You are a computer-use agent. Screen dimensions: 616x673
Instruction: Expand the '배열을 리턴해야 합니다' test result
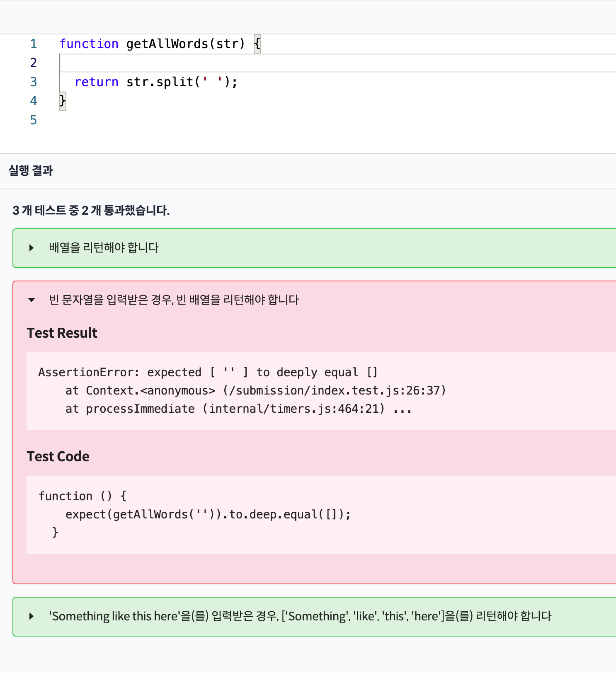pyautogui.click(x=32, y=248)
